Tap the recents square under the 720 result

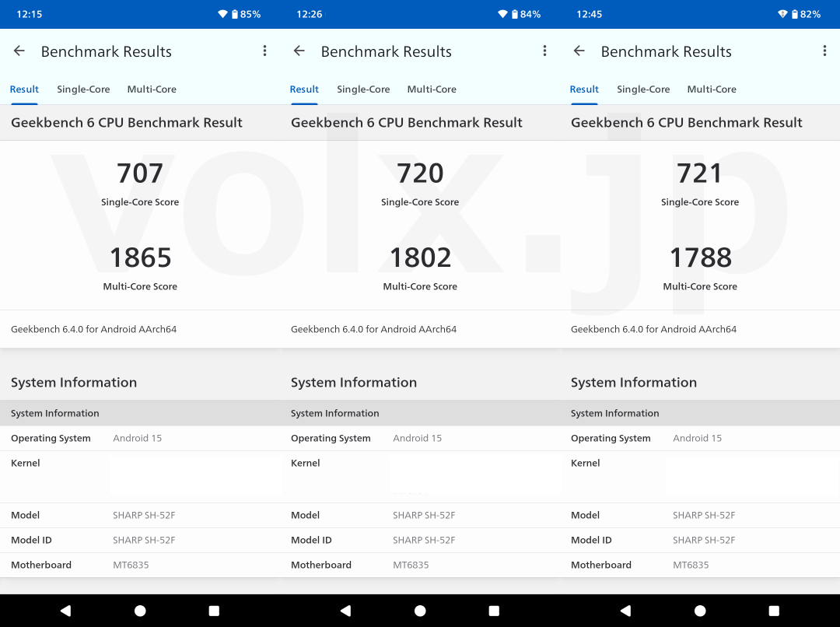[494, 611]
